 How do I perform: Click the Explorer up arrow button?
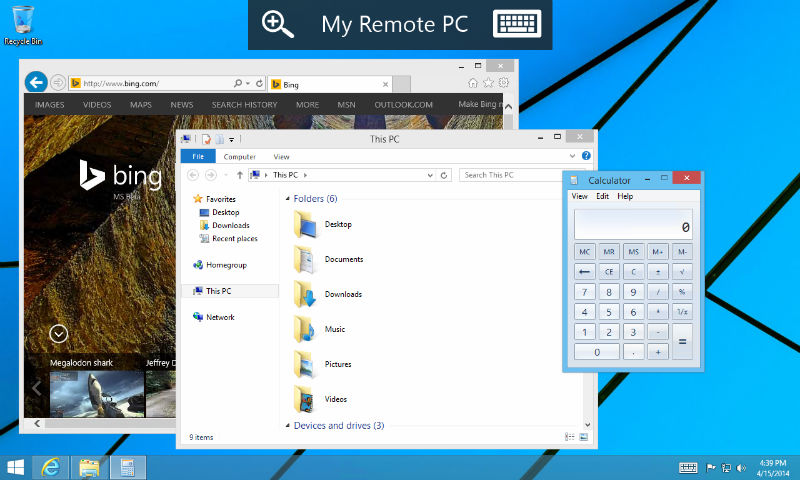[x=239, y=175]
